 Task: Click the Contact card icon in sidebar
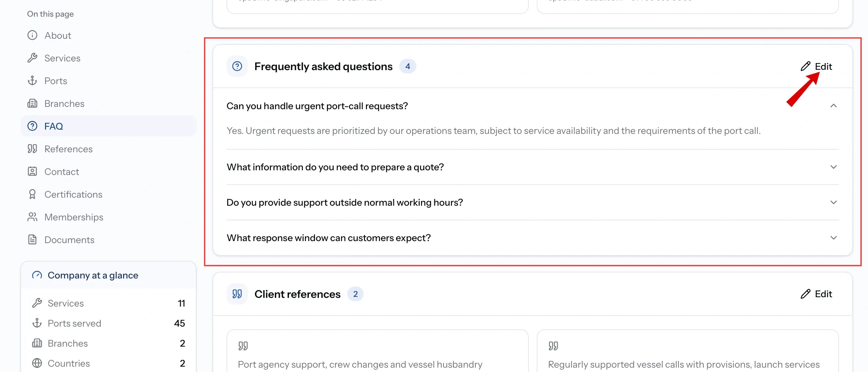[x=32, y=171]
